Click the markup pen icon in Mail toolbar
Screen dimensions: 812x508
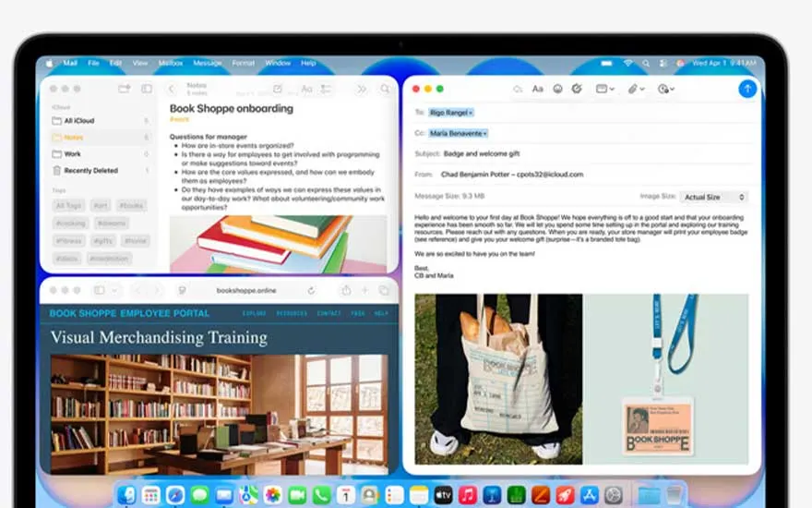pos(577,89)
